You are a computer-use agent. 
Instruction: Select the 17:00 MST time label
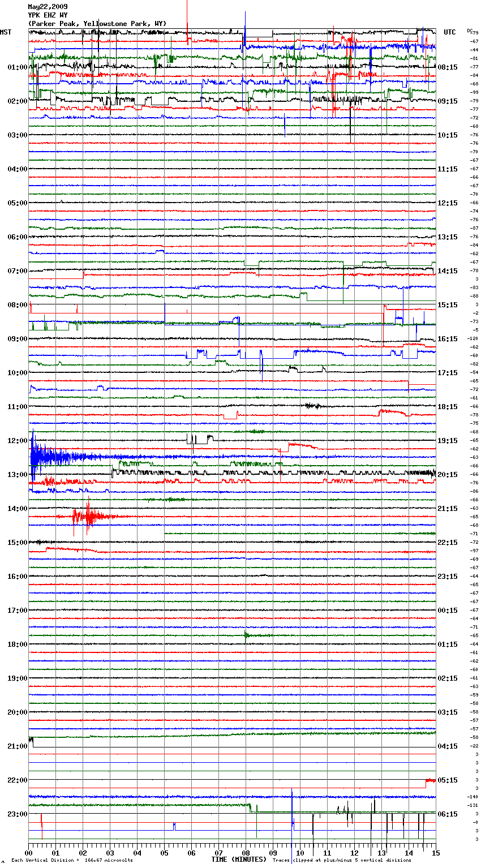18,611
